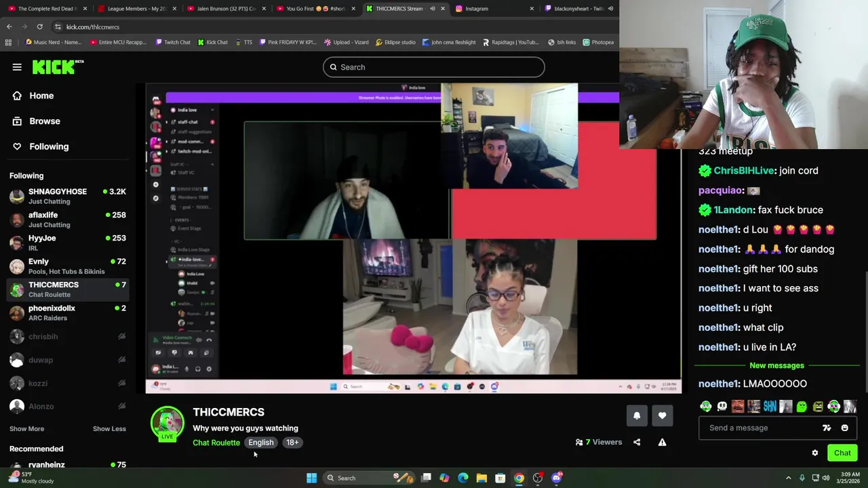Screen dimensions: 868x488
Task: Open recommended channel ryanheinz
Action: (x=68, y=466)
